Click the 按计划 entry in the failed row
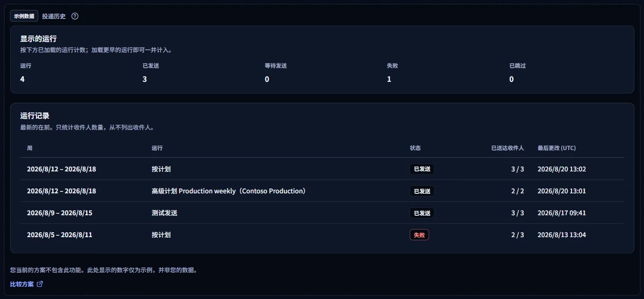Image resolution: width=644 pixels, height=299 pixels. pos(161,235)
